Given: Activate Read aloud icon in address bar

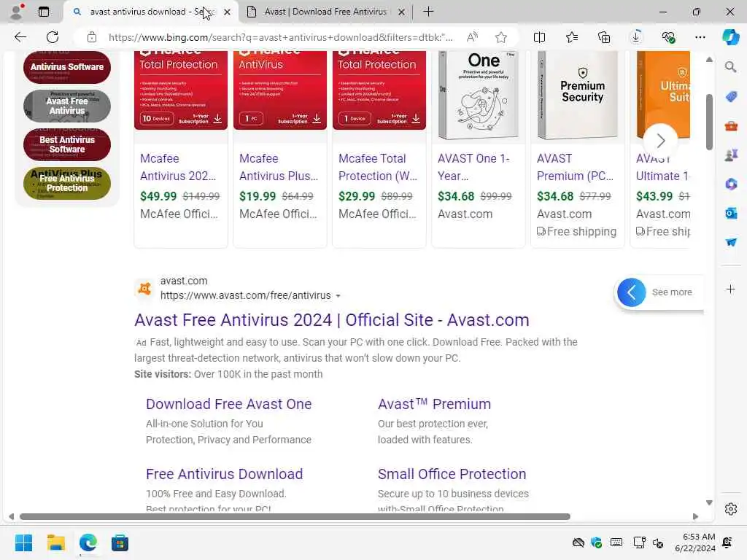Looking at the screenshot, I should pyautogui.click(x=472, y=37).
